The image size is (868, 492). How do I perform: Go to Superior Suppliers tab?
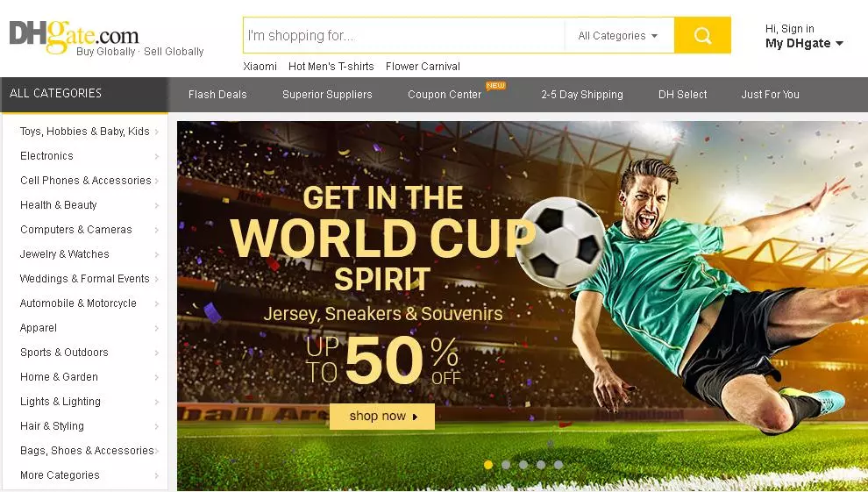click(327, 95)
